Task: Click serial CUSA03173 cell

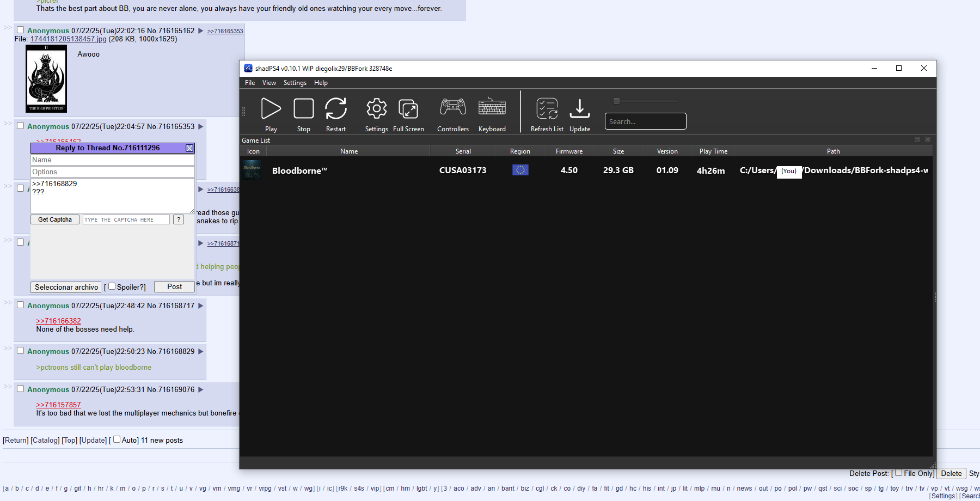Action: coord(463,170)
